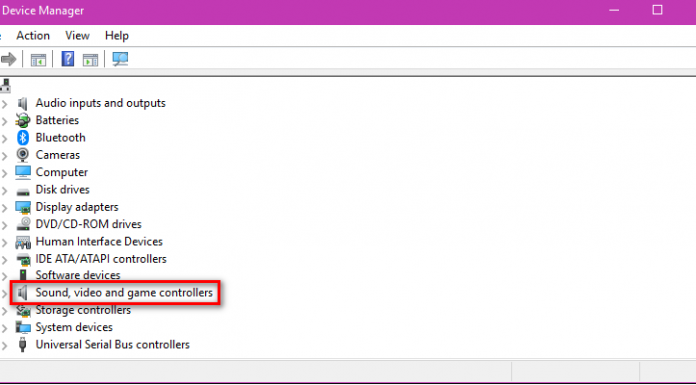This screenshot has height=385, width=696.
Task: Expand the Cameras node arrow
Action: pyautogui.click(x=4, y=156)
